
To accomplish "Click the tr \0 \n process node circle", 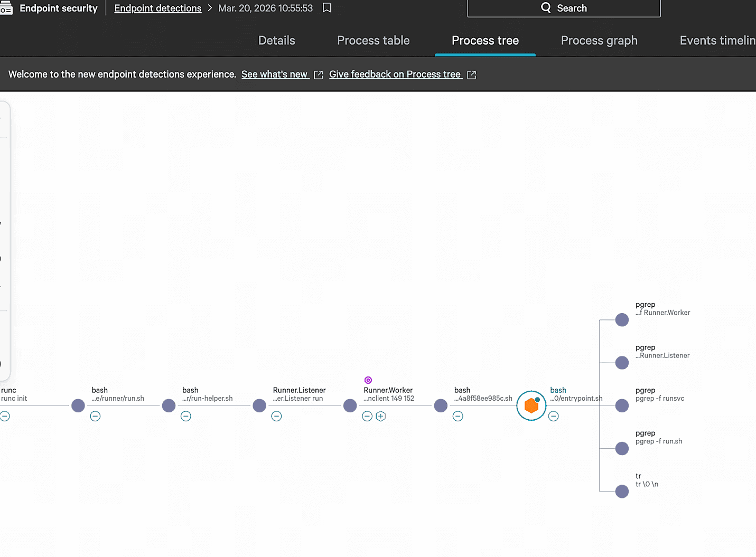I will 622,491.
